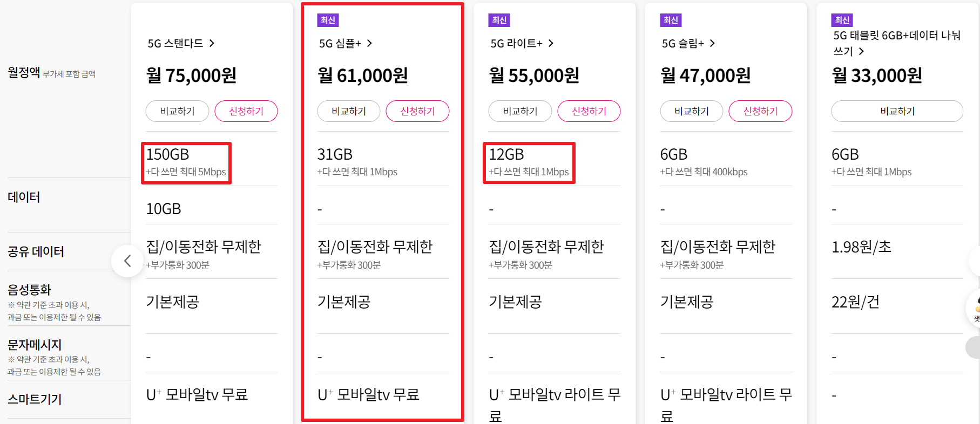Click 데이터 row label in sidebar
The height and width of the screenshot is (424, 980).
coord(24,197)
